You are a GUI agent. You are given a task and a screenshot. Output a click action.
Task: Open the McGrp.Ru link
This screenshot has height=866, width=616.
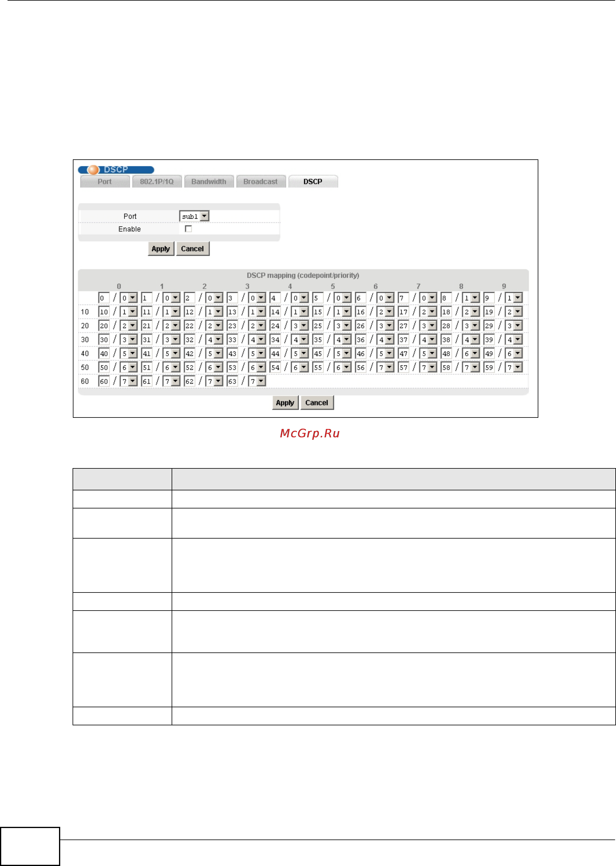pyautogui.click(x=310, y=433)
